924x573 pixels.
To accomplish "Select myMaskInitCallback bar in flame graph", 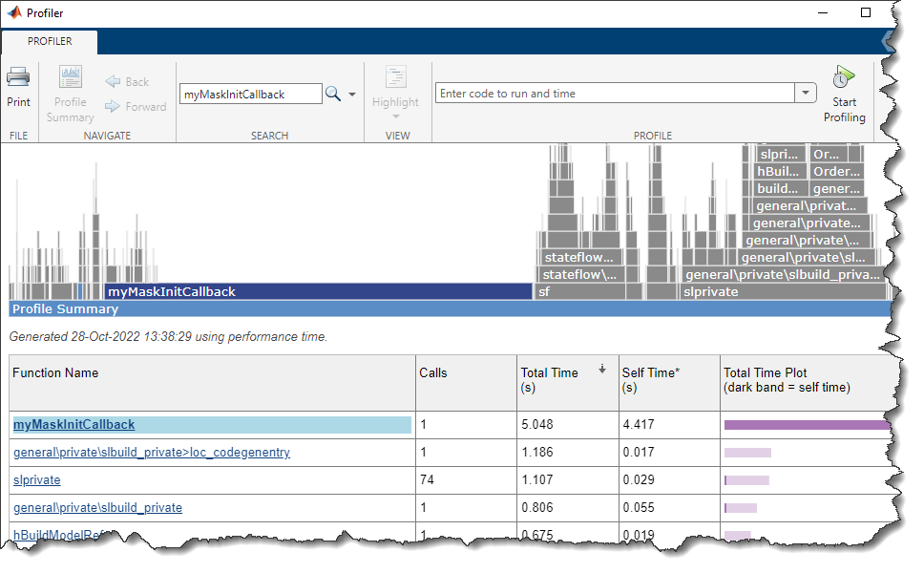I will tap(317, 292).
